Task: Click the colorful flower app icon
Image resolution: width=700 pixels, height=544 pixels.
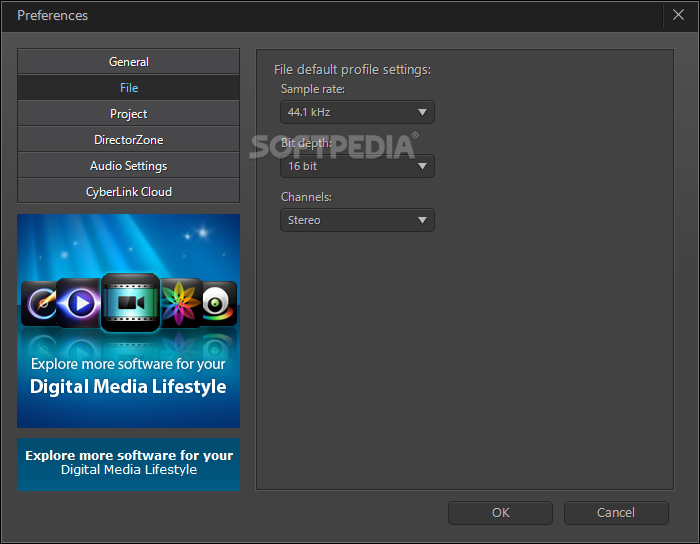Action: pyautogui.click(x=179, y=303)
